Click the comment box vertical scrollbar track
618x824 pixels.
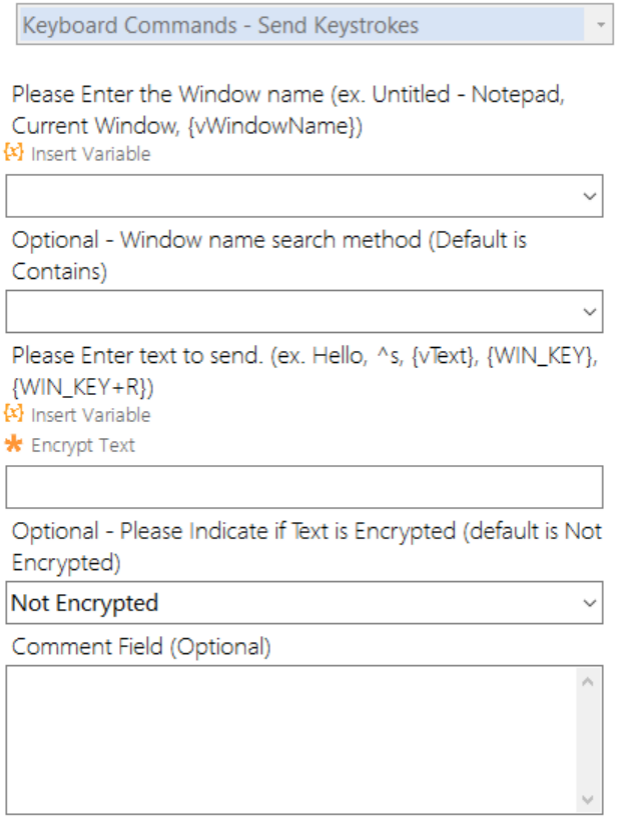pos(587,740)
